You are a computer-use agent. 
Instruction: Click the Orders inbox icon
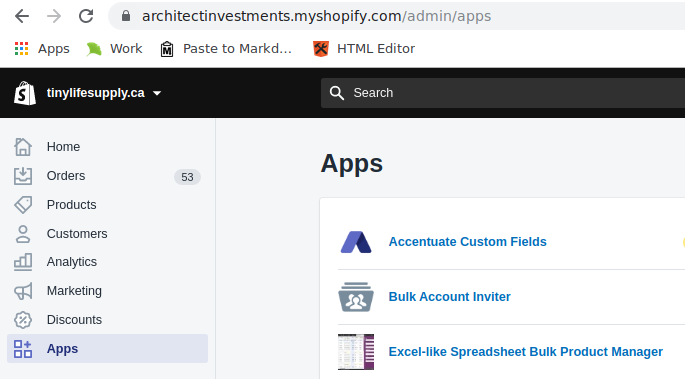[x=23, y=176]
